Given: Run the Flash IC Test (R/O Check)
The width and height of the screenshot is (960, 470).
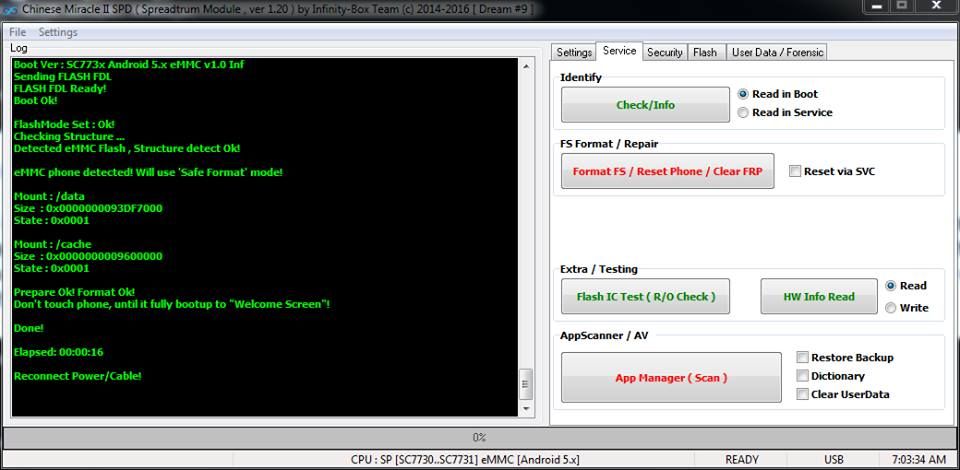Looking at the screenshot, I should 645,297.
